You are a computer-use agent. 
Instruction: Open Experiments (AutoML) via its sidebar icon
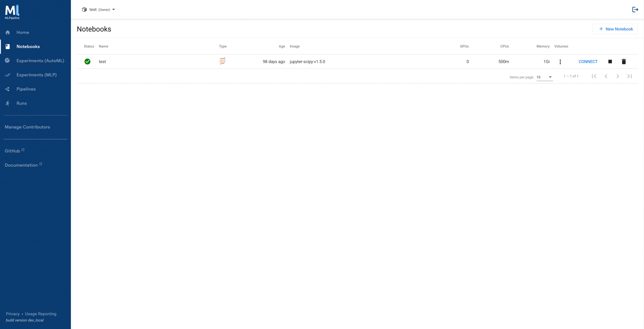coord(7,60)
